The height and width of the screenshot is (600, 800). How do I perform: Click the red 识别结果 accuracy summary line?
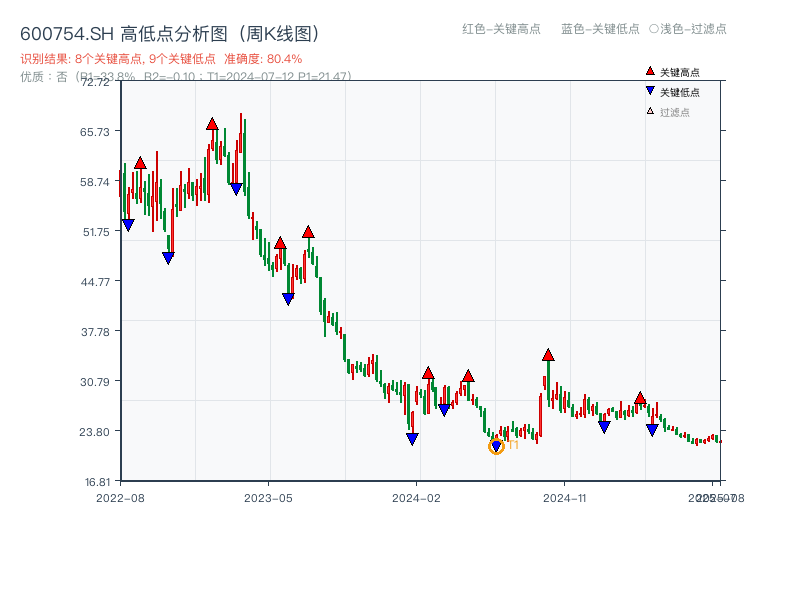click(161, 59)
